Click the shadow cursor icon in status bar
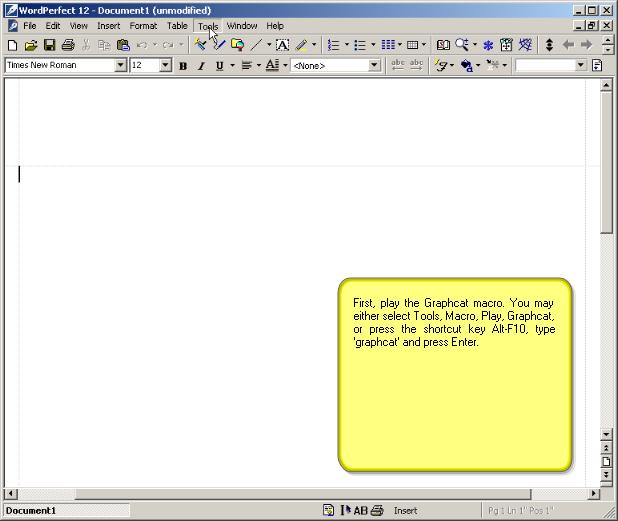Screen dimensions: 618x521 click(x=345, y=511)
